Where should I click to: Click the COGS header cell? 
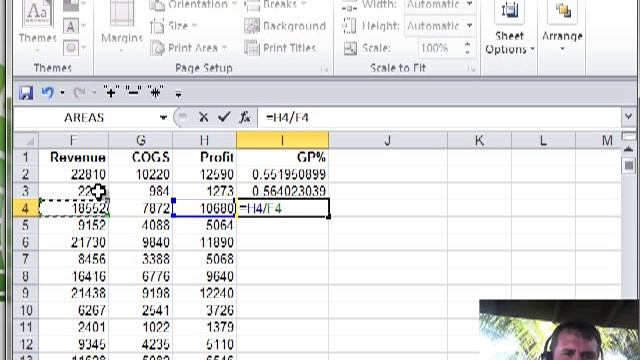[141, 157]
